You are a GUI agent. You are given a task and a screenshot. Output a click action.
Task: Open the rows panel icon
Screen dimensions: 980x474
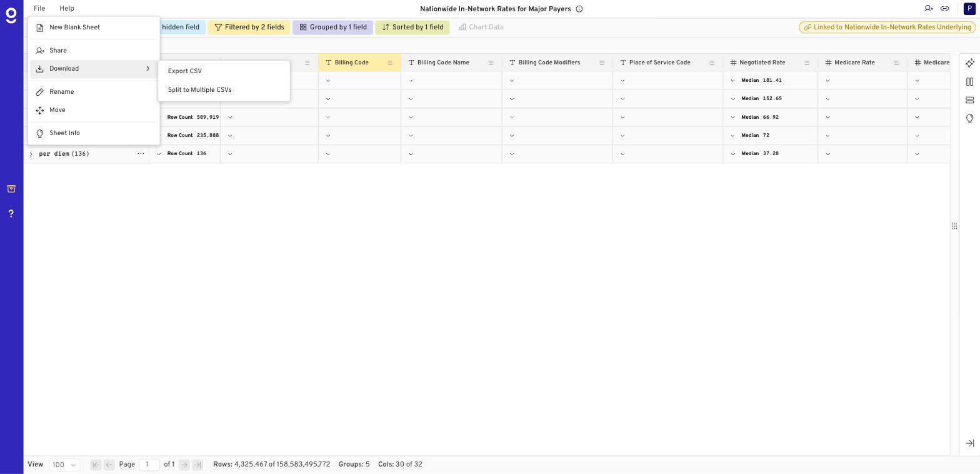point(970,100)
